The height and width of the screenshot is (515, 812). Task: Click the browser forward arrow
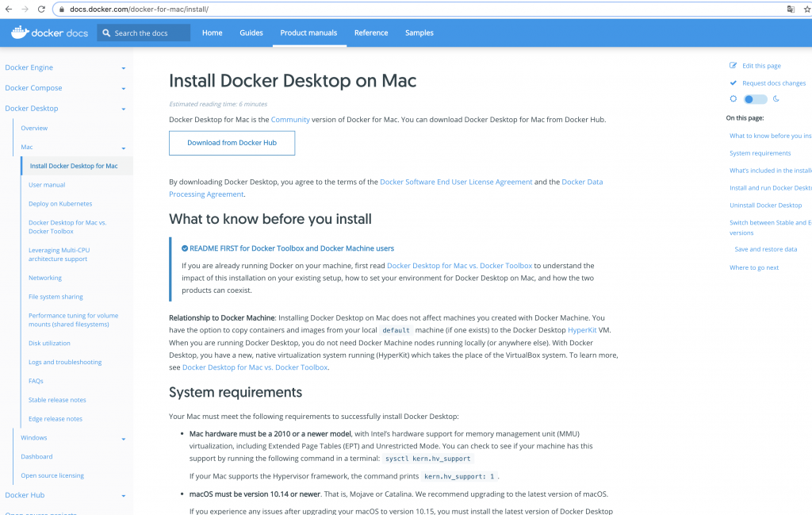pos(25,10)
